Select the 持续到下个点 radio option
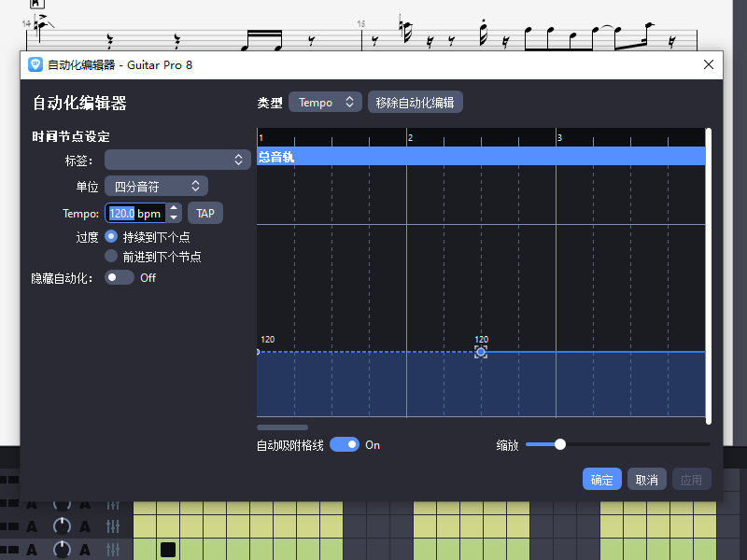Image resolution: width=747 pixels, height=560 pixels. coord(111,237)
